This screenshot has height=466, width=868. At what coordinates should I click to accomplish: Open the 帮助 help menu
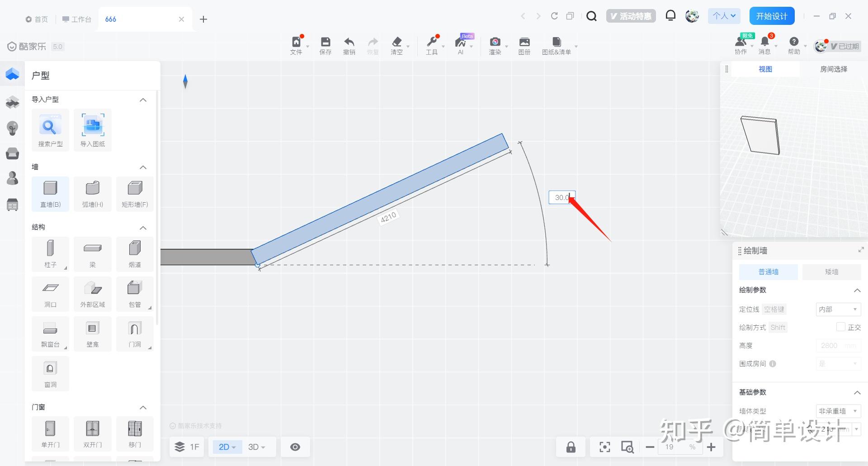point(794,46)
